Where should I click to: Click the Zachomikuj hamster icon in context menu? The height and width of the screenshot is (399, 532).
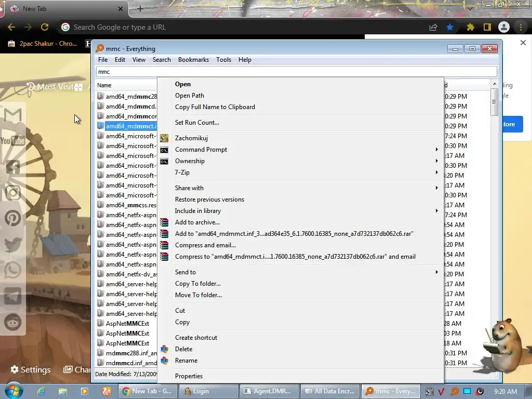[164, 138]
